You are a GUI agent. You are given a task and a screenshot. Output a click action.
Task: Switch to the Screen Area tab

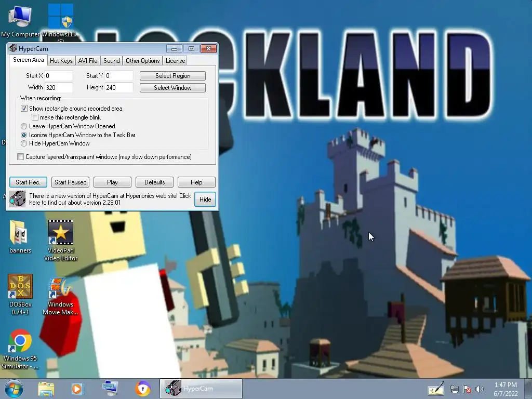point(28,60)
